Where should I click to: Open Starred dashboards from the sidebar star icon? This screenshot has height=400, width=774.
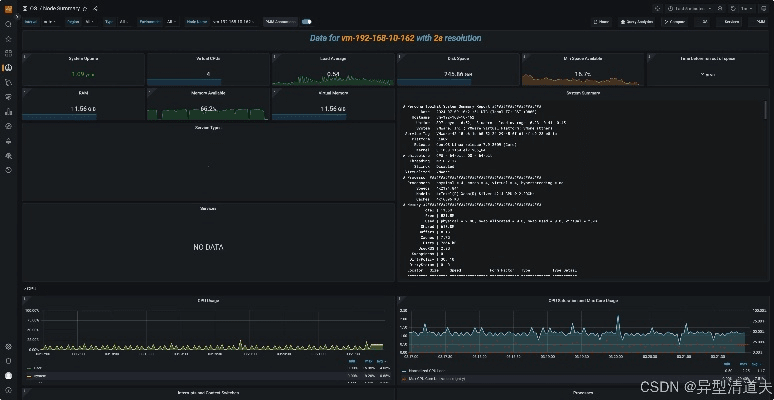click(8, 39)
